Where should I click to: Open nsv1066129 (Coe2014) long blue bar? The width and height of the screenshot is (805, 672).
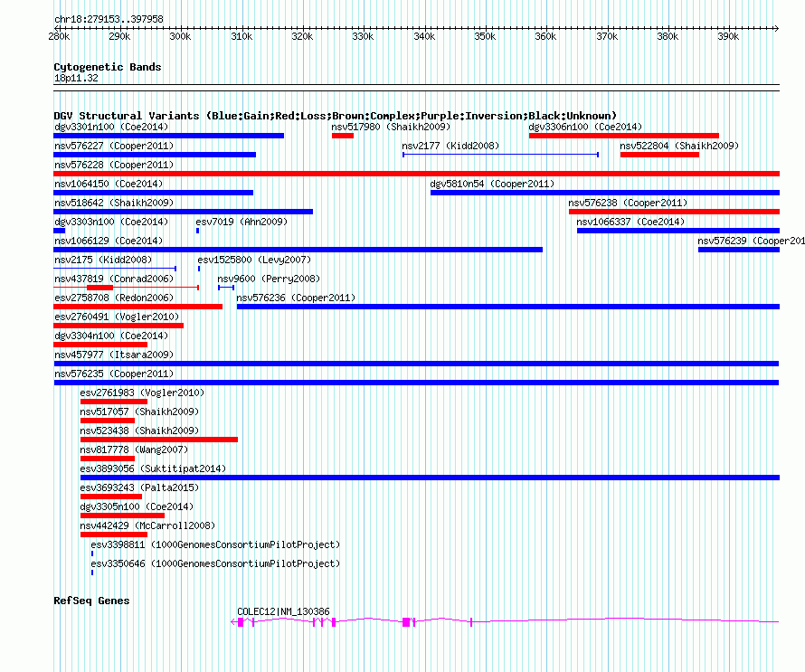(298, 250)
